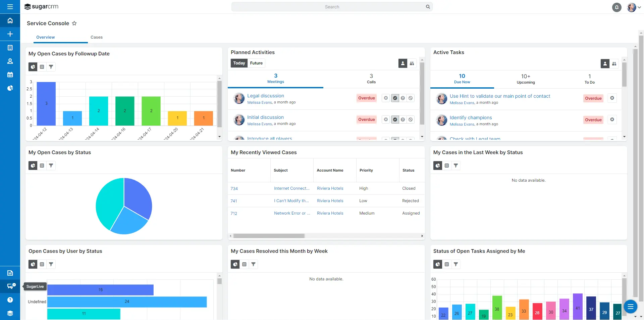This screenshot has height=320, width=644.
Task: Open the filter icon on My Open Cases by Status
Action: [51, 166]
